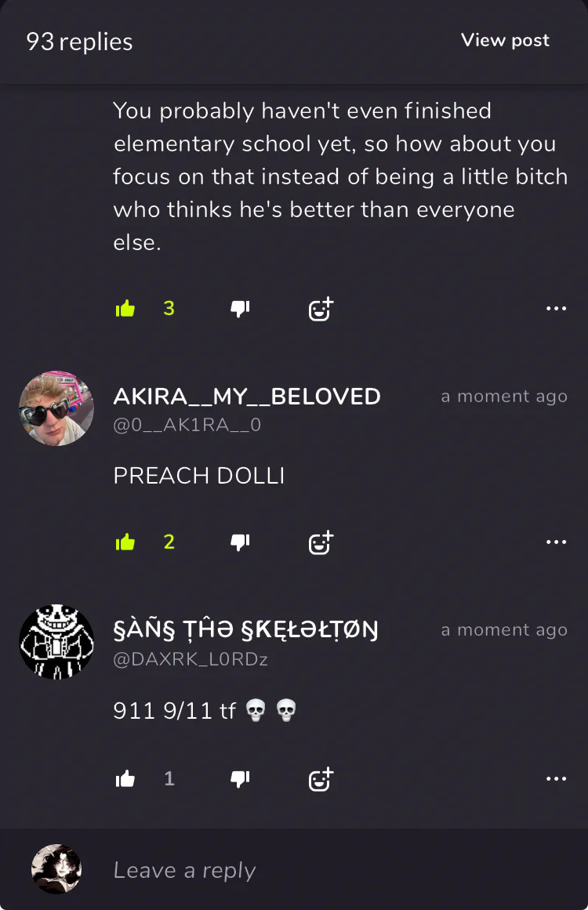
Task: Click the View post link
Action: pyautogui.click(x=505, y=40)
